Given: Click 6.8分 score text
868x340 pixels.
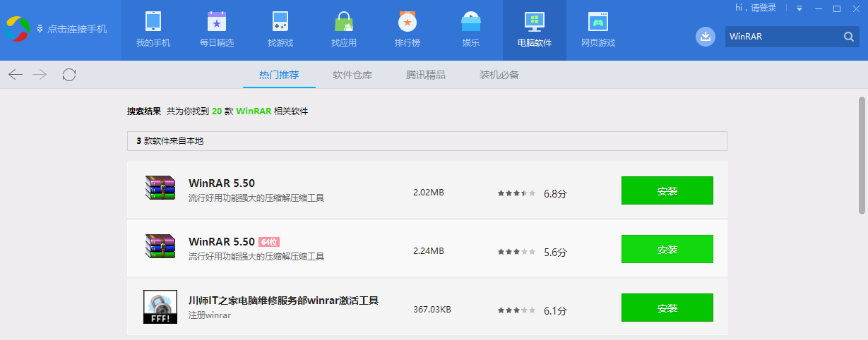Looking at the screenshot, I should tap(555, 193).
